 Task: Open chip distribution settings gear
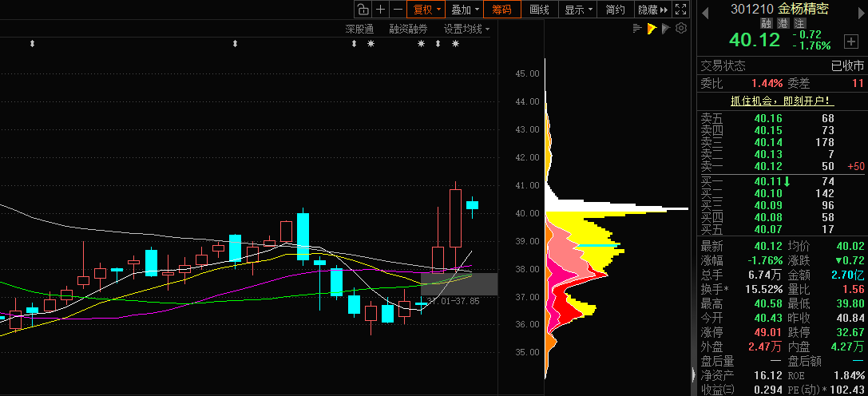(x=681, y=28)
